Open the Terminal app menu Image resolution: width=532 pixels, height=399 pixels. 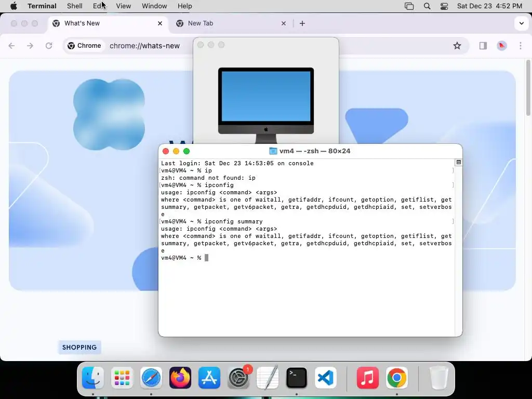[42, 6]
